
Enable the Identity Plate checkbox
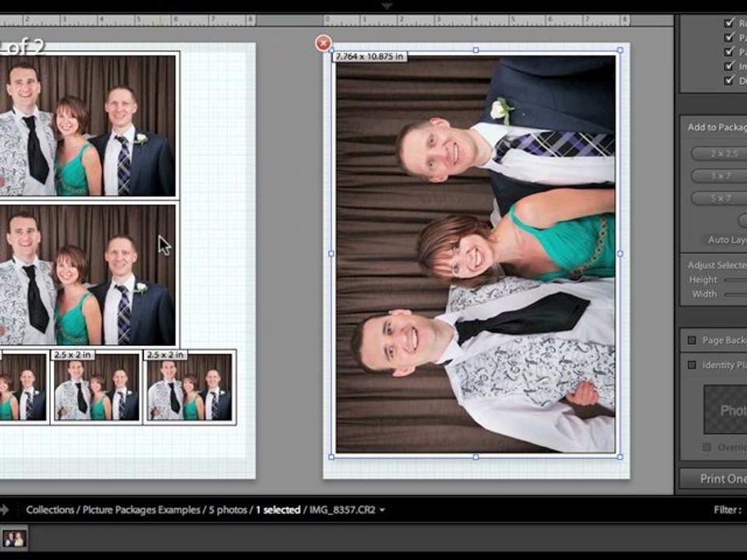point(692,365)
